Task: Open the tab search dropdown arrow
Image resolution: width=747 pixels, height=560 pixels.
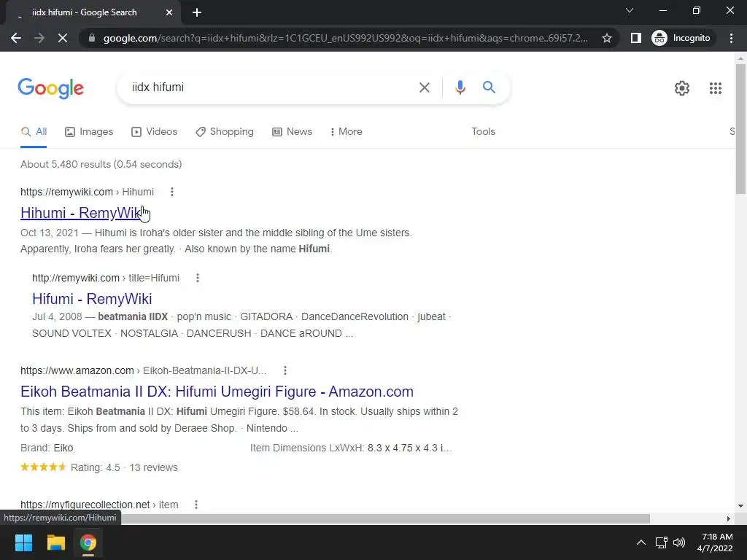Action: click(x=630, y=10)
